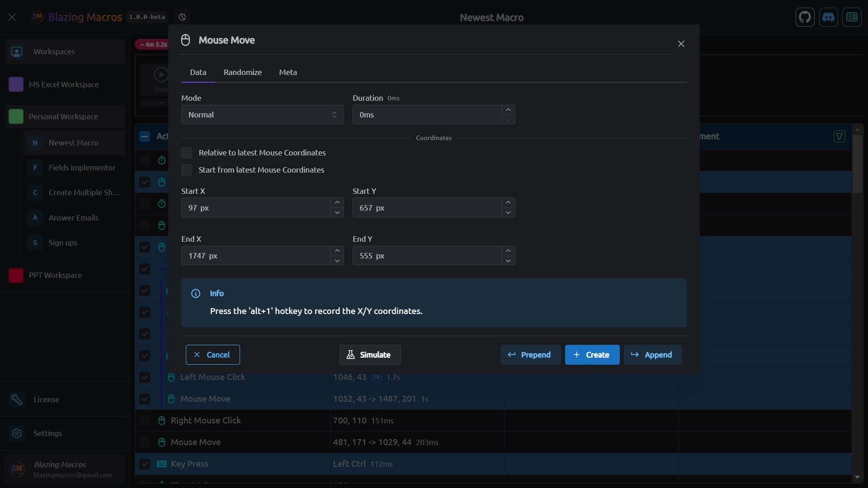Increase the End X value
The height and width of the screenshot is (488, 868).
pos(337,250)
